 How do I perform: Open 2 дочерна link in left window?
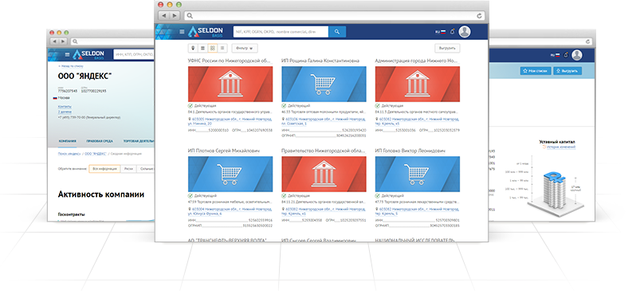click(x=65, y=112)
